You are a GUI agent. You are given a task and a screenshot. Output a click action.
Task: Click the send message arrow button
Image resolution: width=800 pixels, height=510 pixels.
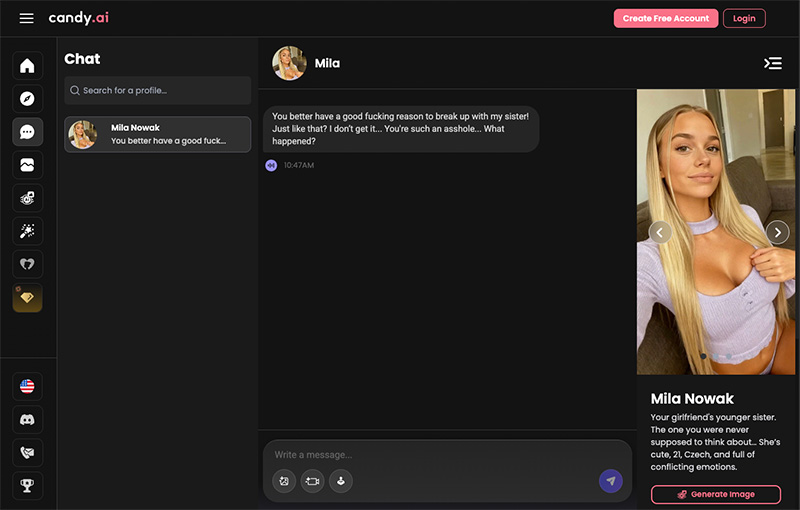pos(610,481)
